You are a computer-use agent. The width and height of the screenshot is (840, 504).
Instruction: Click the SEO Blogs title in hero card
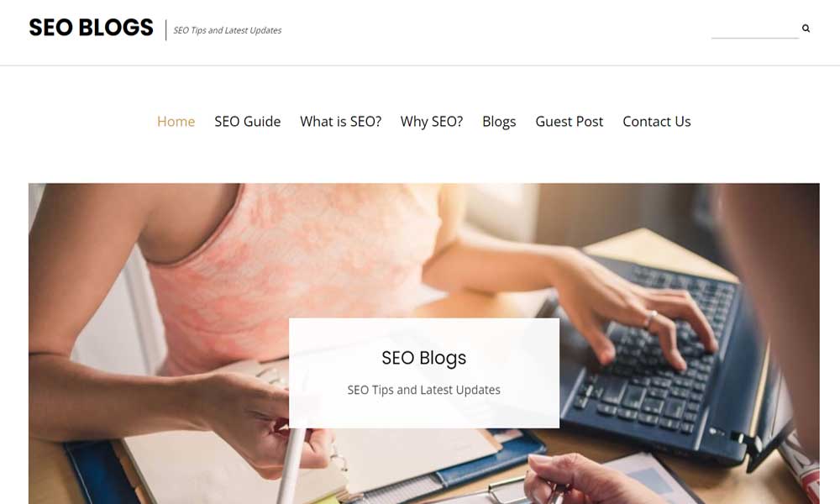(423, 358)
